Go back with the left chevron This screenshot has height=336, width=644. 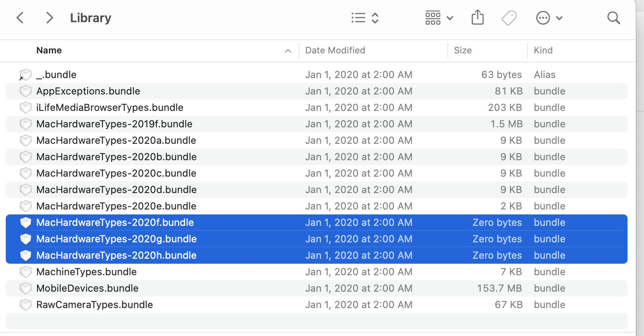[20, 18]
